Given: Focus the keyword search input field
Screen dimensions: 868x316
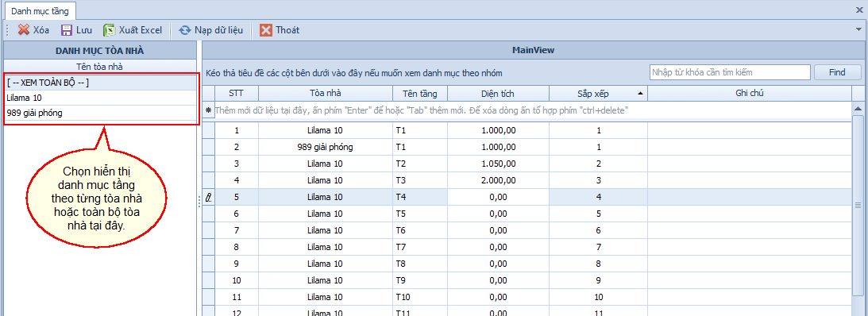Looking at the screenshot, I should (x=730, y=72).
